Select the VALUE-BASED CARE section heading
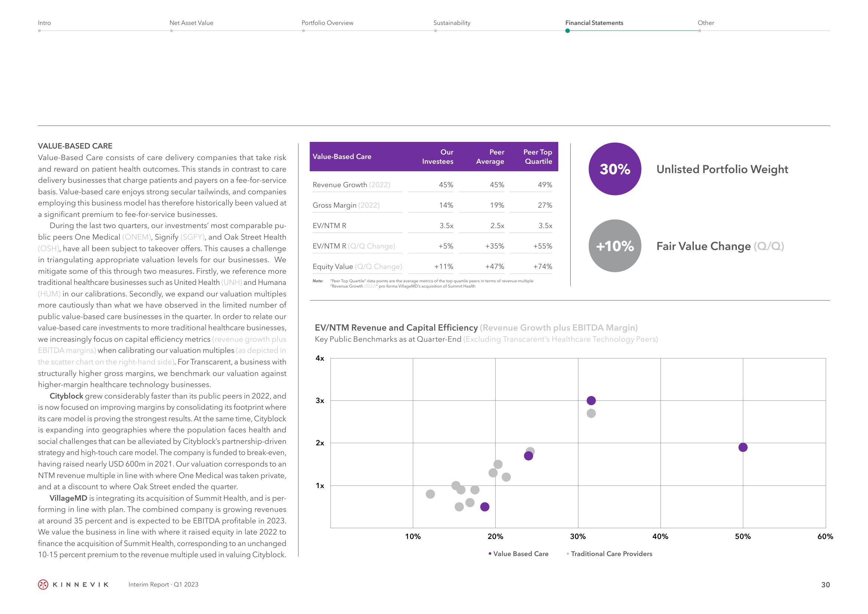Screen dimensions: 868x614 point(75,146)
